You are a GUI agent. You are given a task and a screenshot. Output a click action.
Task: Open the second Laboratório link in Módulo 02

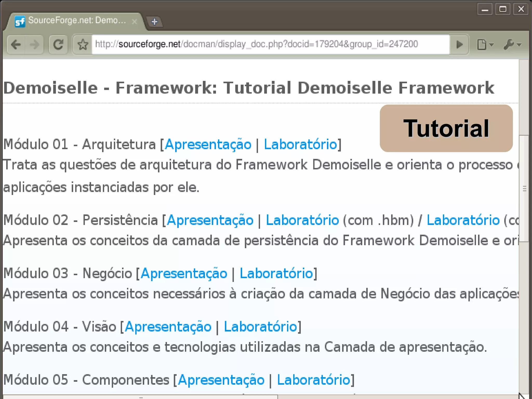[463, 220]
